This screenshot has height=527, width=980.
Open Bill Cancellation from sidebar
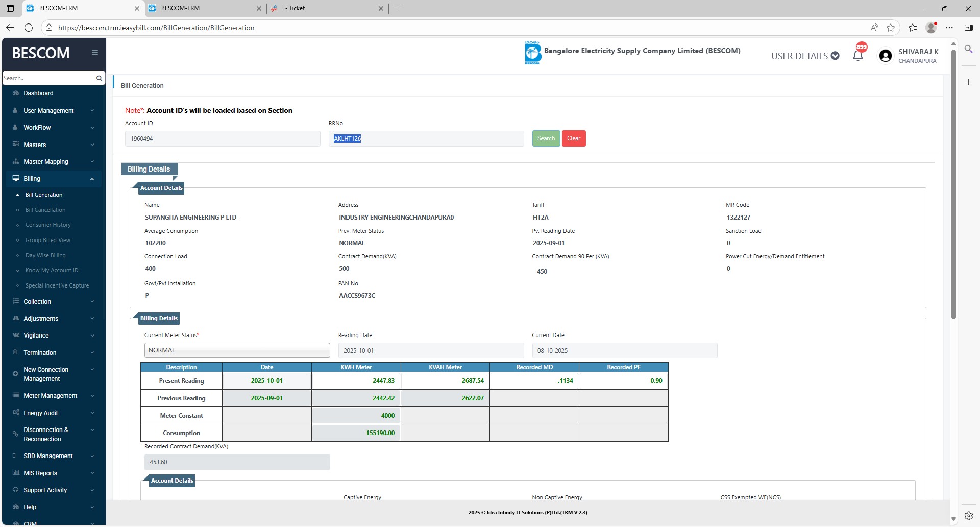(45, 210)
